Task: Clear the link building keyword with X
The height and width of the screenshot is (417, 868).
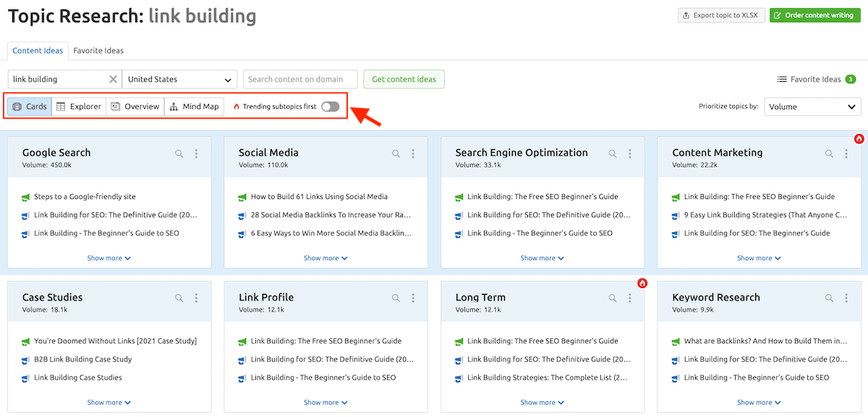Action: [x=113, y=80]
